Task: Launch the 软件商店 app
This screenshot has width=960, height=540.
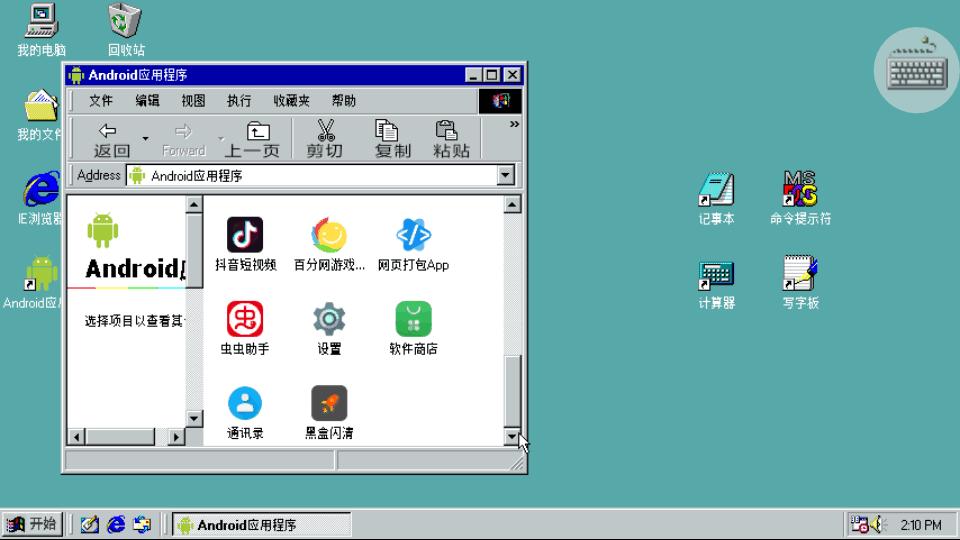Action: pyautogui.click(x=413, y=319)
